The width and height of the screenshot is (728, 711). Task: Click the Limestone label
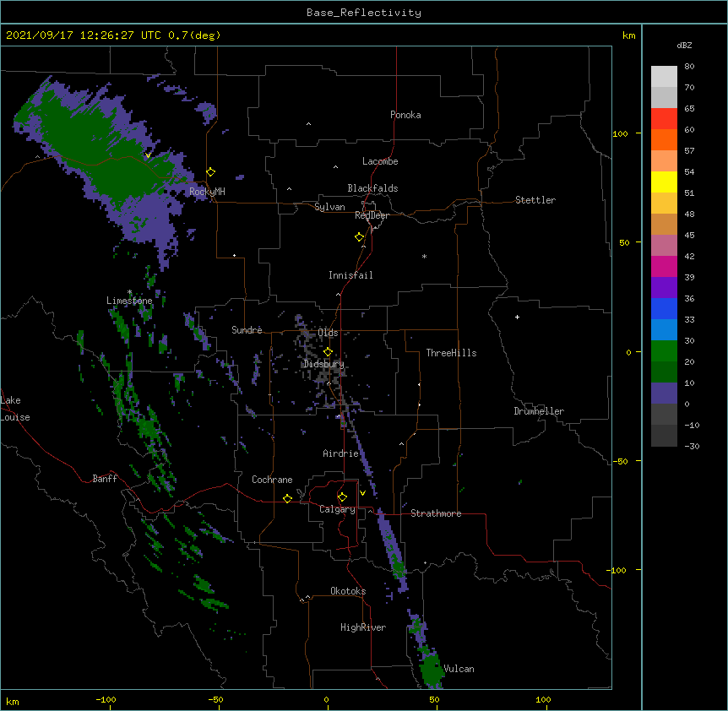(x=129, y=301)
